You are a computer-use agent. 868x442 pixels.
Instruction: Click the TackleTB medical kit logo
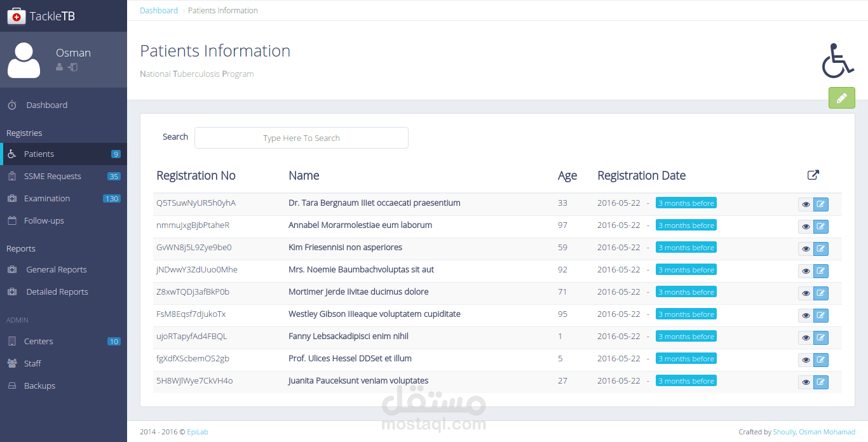17,17
